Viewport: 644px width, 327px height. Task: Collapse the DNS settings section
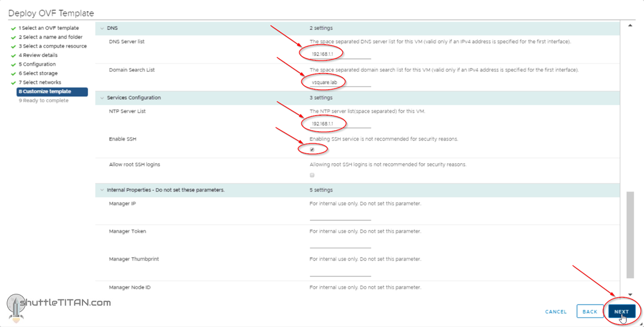pyautogui.click(x=102, y=28)
